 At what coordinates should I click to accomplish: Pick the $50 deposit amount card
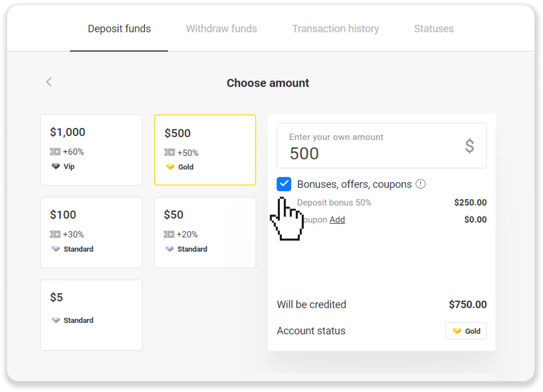click(x=205, y=232)
